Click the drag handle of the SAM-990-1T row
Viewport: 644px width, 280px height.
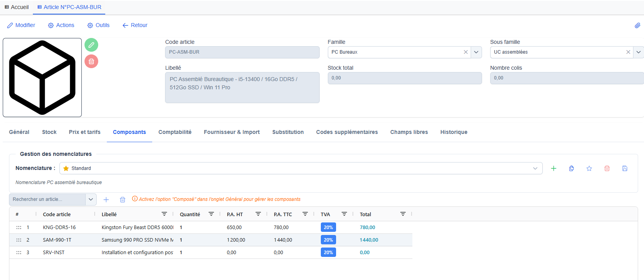point(19,240)
